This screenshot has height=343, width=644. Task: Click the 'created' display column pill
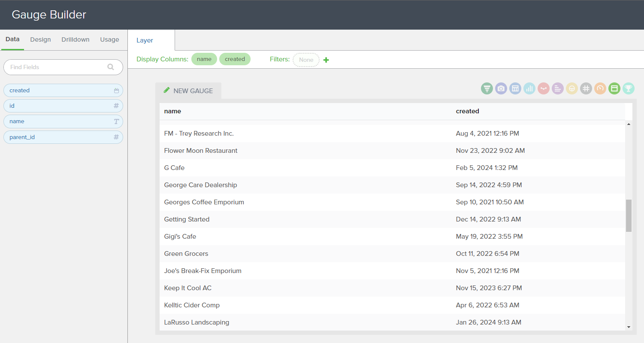point(235,59)
